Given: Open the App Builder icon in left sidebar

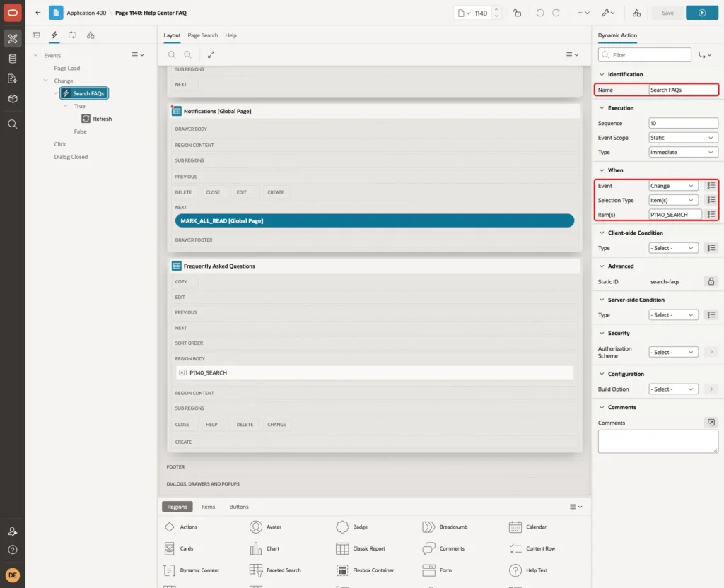Looking at the screenshot, I should (x=13, y=39).
